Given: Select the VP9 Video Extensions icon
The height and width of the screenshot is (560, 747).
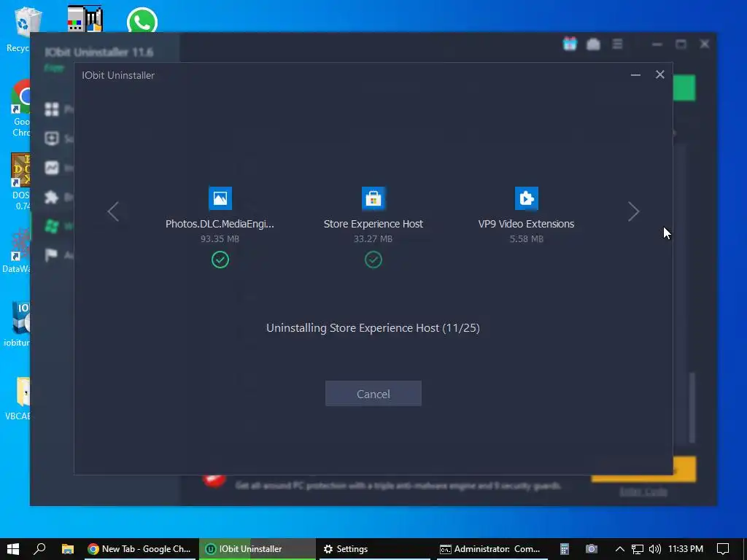Looking at the screenshot, I should pos(527,198).
